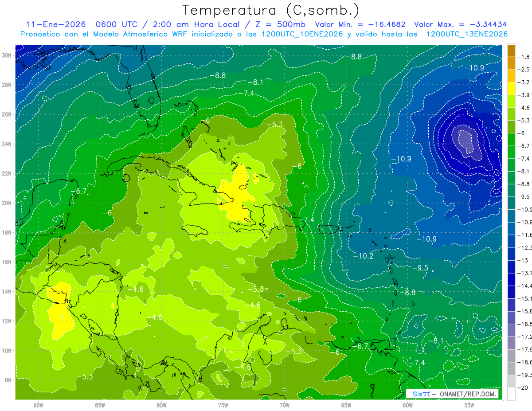The width and height of the screenshot is (532, 411).
Task: Click the 70W longitude label
Action: point(285,406)
